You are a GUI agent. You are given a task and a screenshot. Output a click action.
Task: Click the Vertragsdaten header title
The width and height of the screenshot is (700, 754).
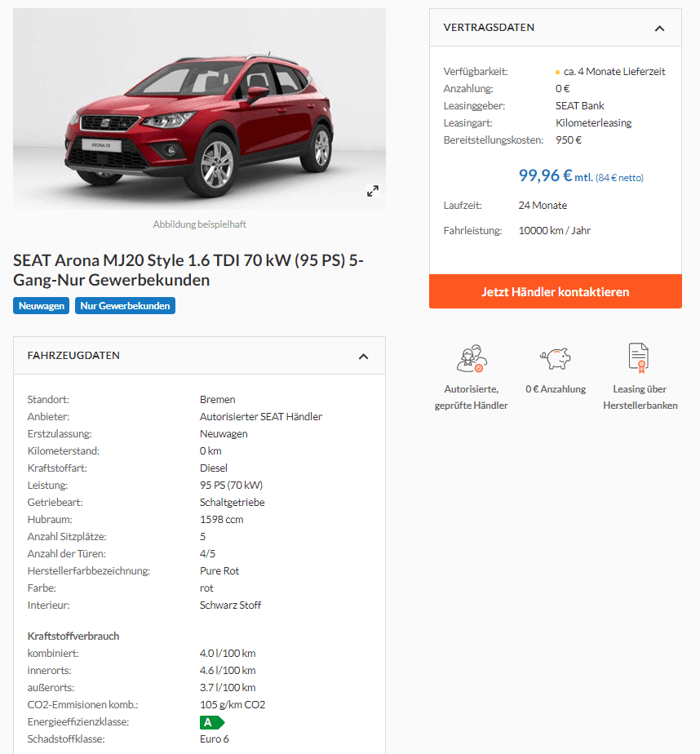click(x=489, y=28)
